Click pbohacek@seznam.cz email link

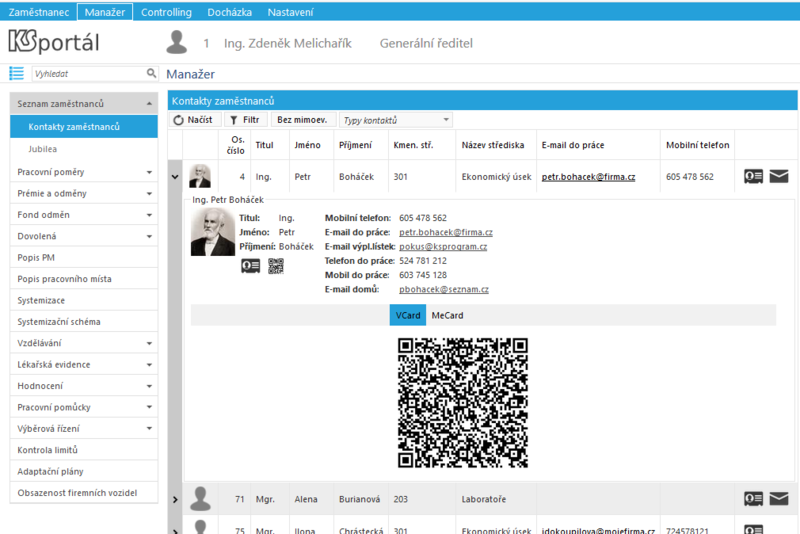tap(444, 289)
